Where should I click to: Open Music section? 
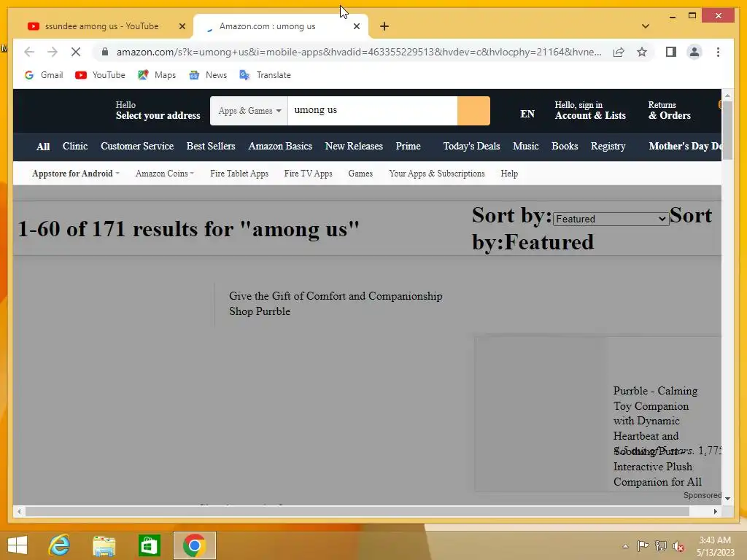click(526, 146)
